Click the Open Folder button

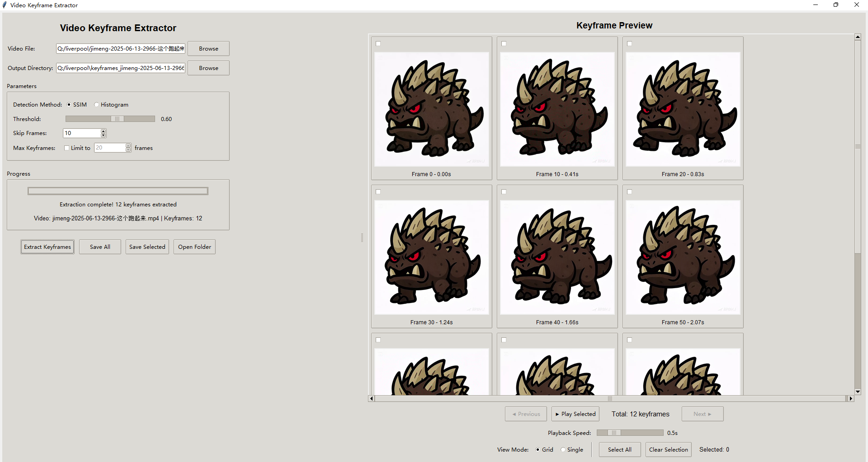coord(194,247)
